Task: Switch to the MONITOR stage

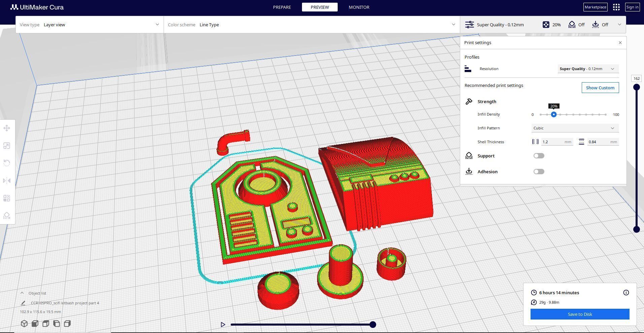Action: point(359,7)
